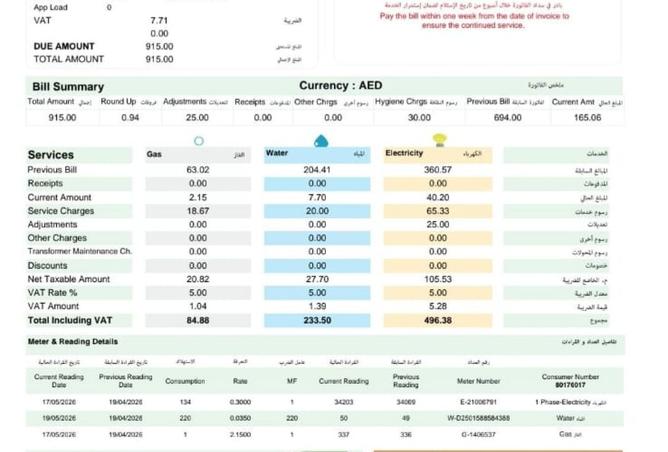Viewport: 668px width, 452px height.
Task: Click the Electricity total including VAT 496.38
Action: point(438,320)
